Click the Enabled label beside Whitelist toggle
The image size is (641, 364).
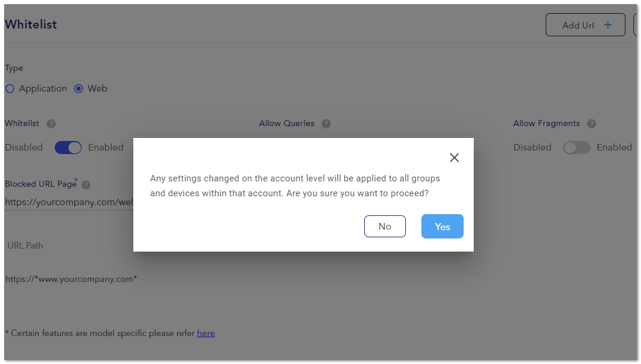coord(106,148)
